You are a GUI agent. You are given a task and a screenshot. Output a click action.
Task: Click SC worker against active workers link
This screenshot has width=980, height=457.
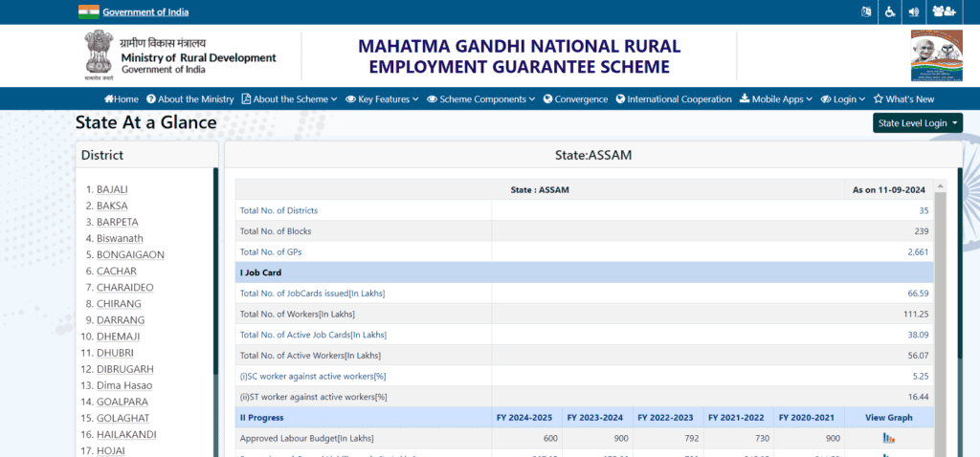click(x=313, y=376)
